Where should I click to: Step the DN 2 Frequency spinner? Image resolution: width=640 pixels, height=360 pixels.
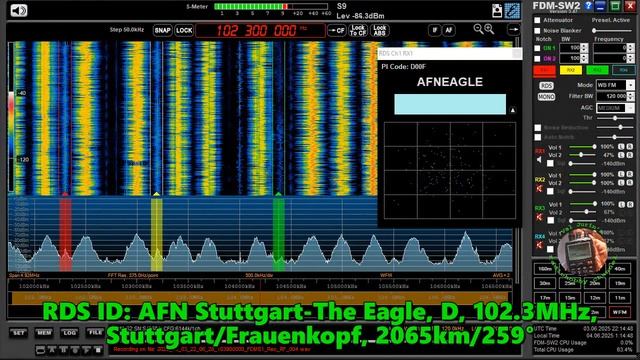coord(631,58)
